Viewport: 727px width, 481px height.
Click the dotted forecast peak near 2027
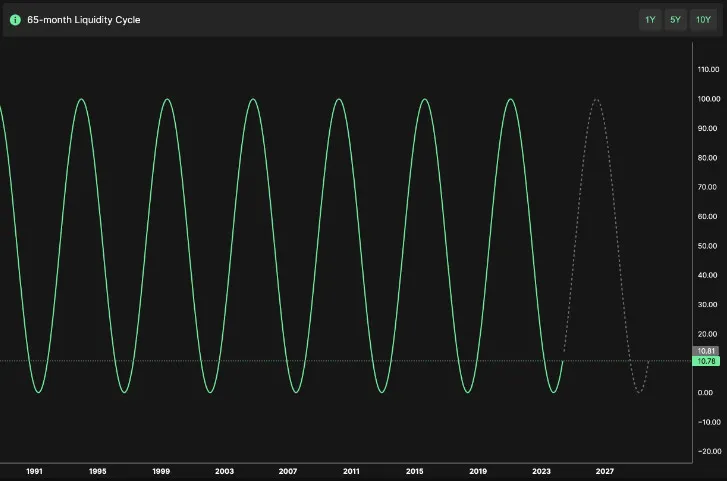pos(597,99)
